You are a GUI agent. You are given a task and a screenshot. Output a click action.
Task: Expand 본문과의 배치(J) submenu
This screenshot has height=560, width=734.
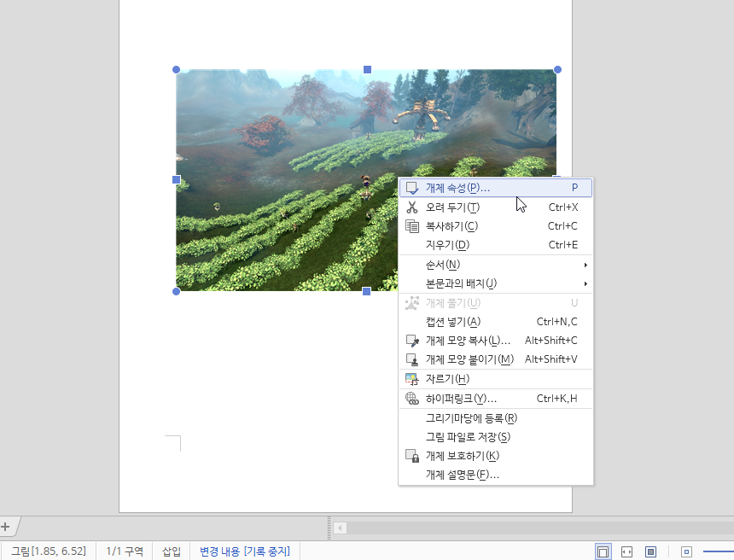(496, 283)
